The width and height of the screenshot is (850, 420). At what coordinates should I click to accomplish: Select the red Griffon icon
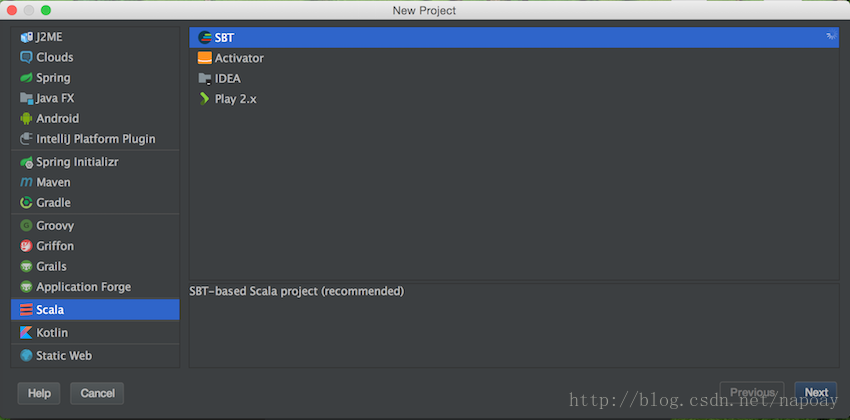coord(26,246)
